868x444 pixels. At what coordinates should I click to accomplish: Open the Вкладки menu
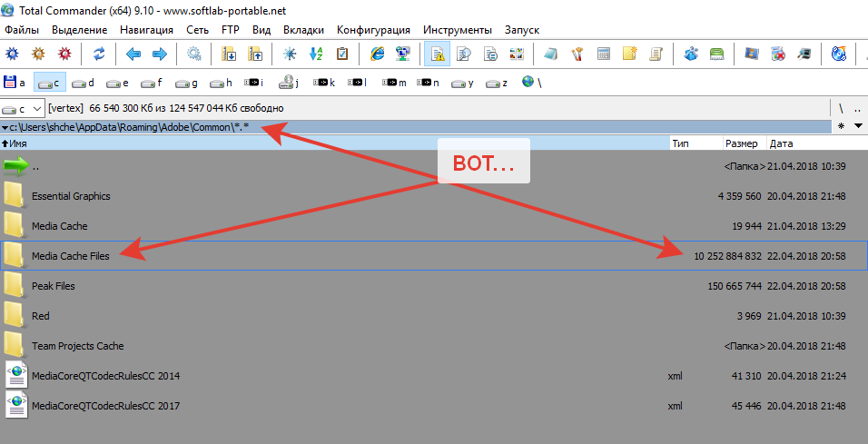point(303,30)
